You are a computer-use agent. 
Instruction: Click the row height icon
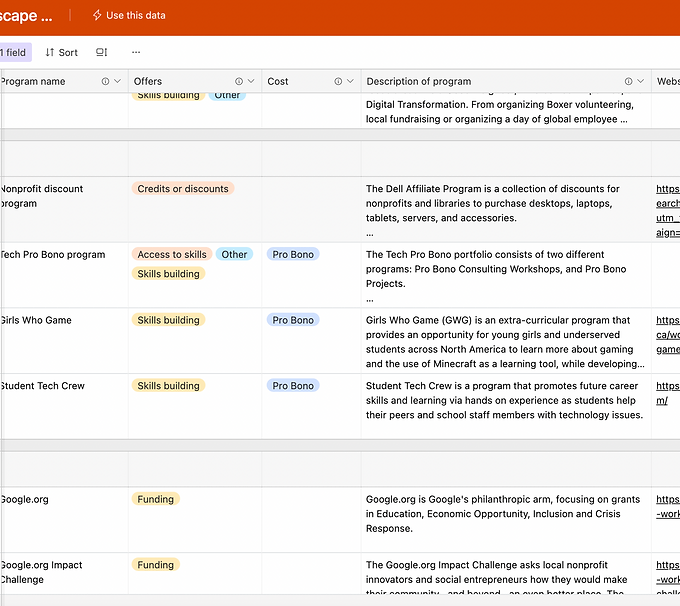pos(102,52)
